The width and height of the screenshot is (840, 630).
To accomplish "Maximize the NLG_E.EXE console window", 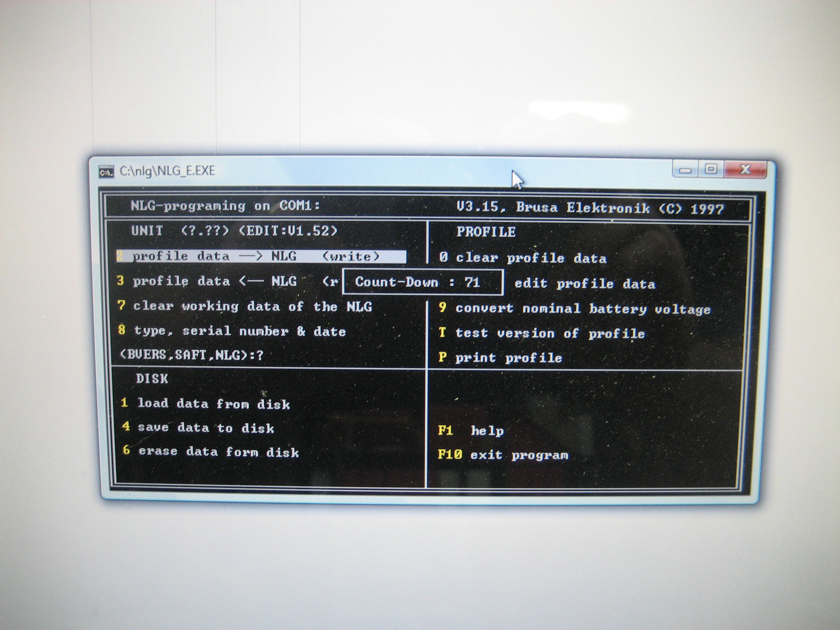I will pyautogui.click(x=711, y=169).
